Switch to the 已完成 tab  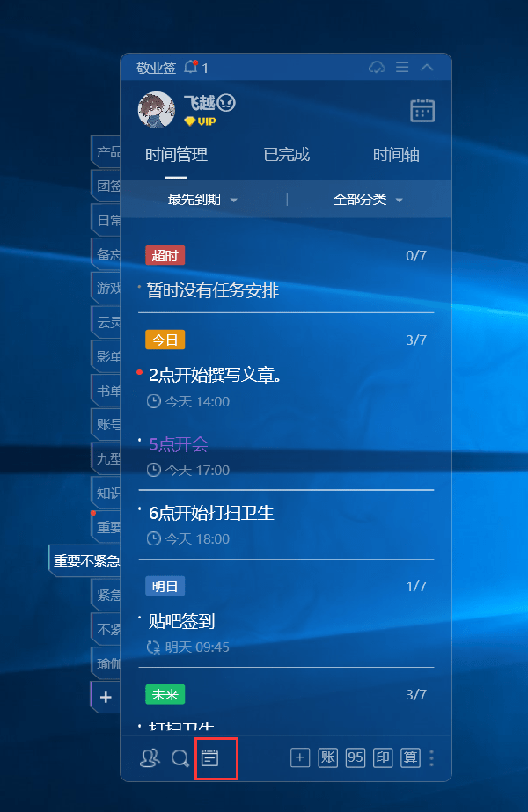(286, 154)
